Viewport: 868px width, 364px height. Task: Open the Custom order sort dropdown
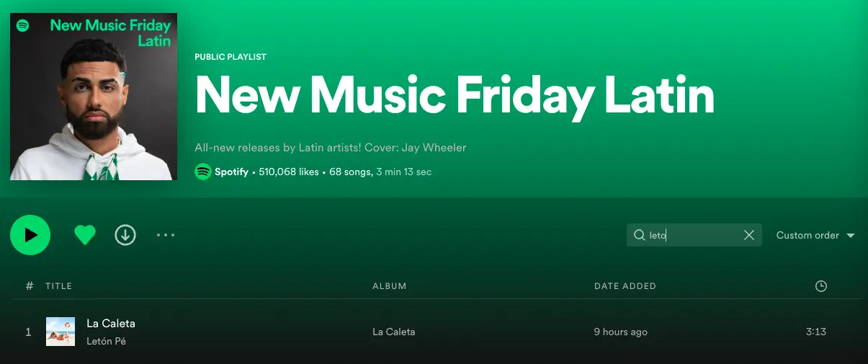(815, 235)
